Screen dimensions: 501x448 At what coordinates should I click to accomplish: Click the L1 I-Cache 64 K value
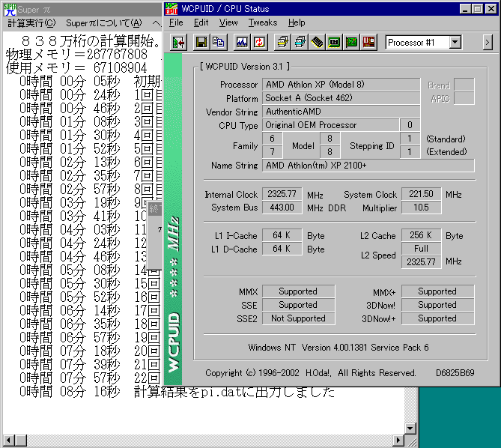click(282, 235)
